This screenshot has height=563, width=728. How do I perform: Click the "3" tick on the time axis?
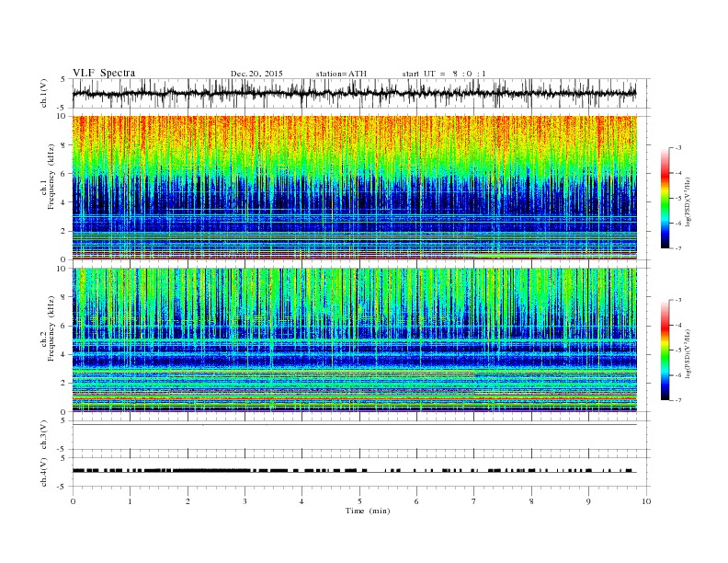coord(245,501)
